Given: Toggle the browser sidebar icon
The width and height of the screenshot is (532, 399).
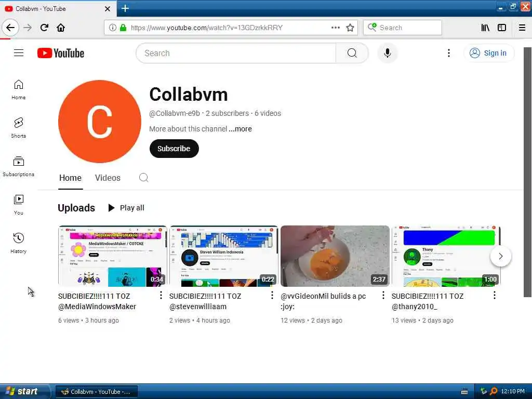Looking at the screenshot, I should 502,28.
